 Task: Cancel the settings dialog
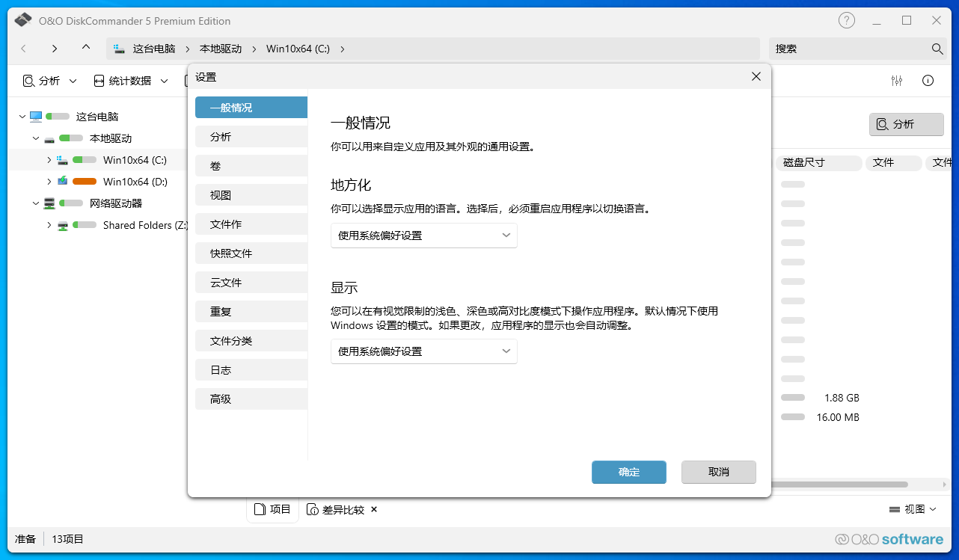click(718, 472)
